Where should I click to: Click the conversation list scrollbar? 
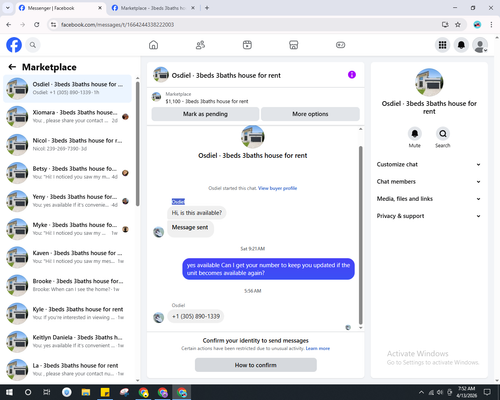[138, 143]
